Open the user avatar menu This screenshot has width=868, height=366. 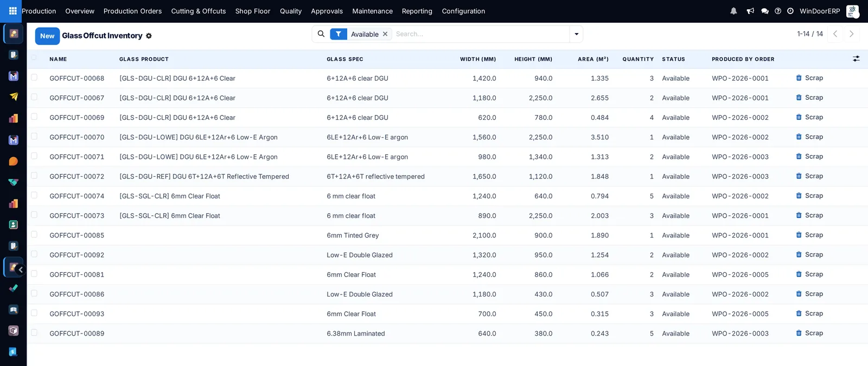point(852,11)
